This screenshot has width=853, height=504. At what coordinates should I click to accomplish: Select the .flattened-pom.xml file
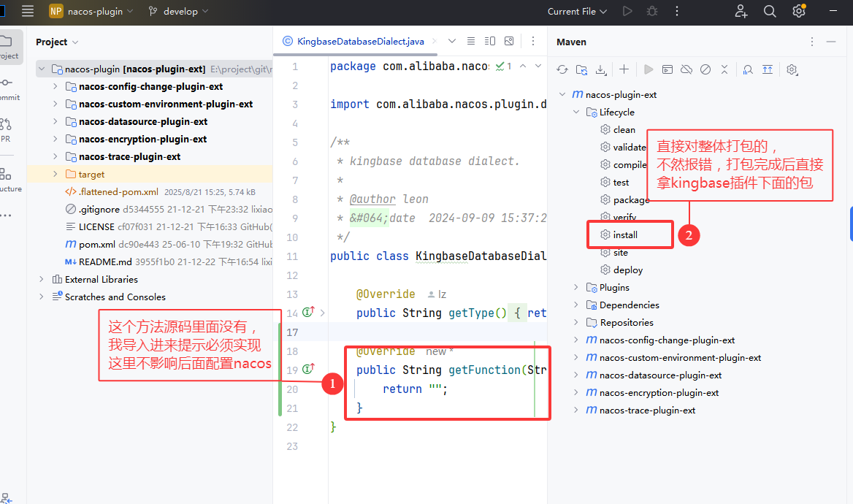tap(118, 191)
